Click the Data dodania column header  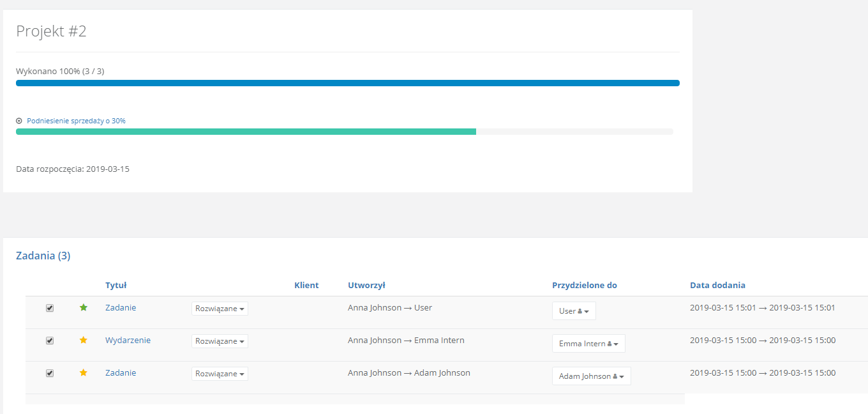(717, 286)
